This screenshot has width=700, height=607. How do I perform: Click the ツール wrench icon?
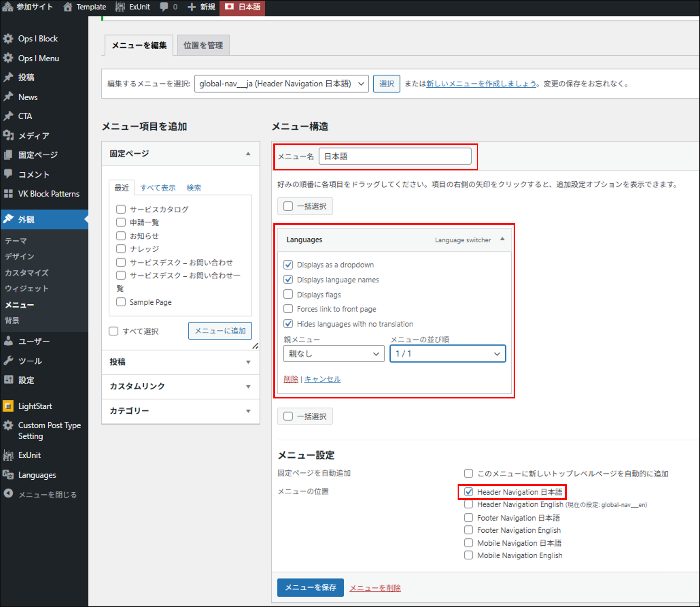[x=8, y=361]
